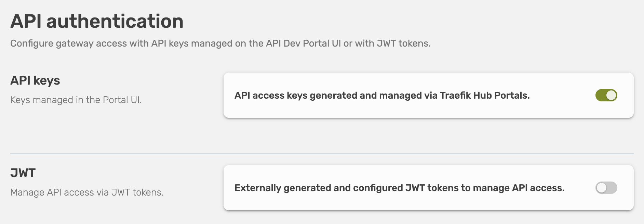This screenshot has height=224, width=644.
Task: Click 'Manage API access via JWT tokens' text
Action: [x=87, y=192]
